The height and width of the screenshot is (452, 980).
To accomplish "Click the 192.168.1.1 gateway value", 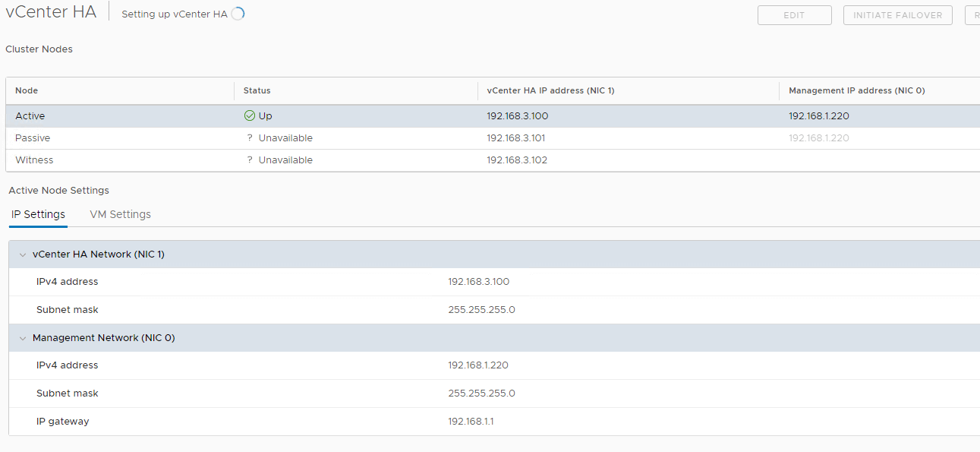I will tap(471, 422).
